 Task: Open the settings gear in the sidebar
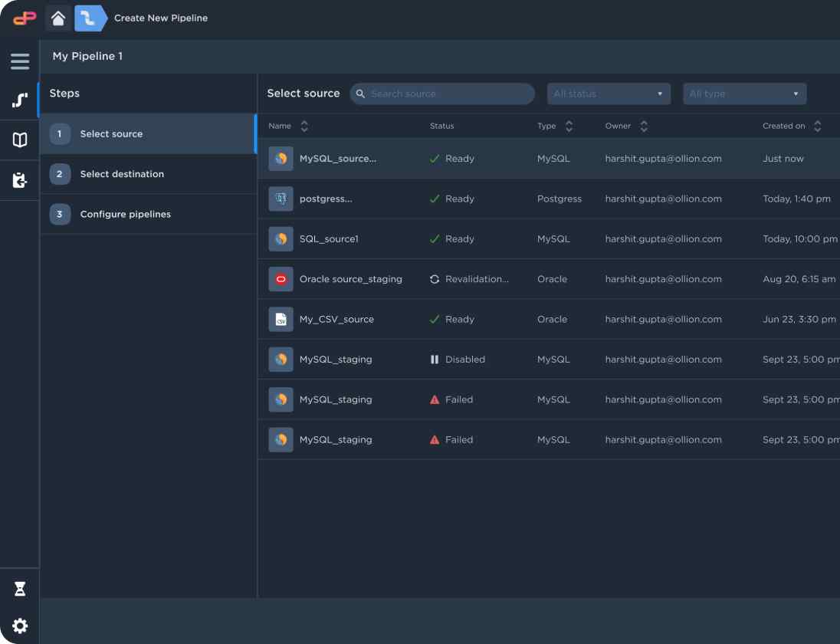tap(20, 626)
